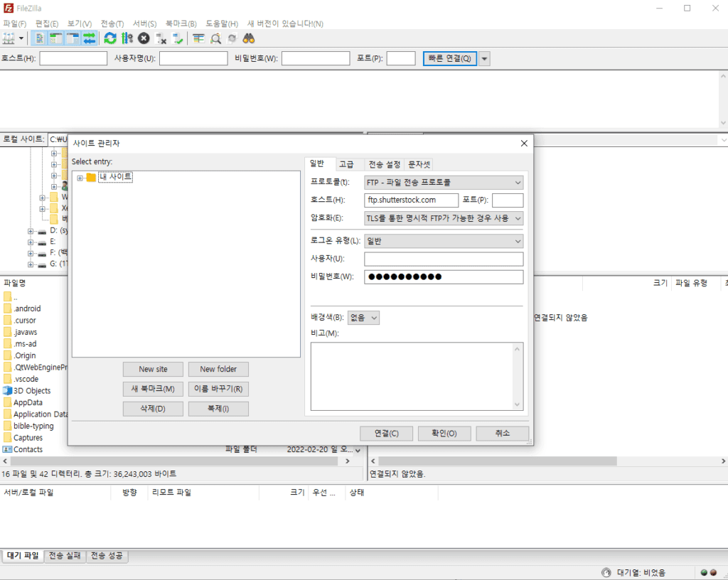Open directory listing filters icon
The height and width of the screenshot is (580, 728).
199,38
